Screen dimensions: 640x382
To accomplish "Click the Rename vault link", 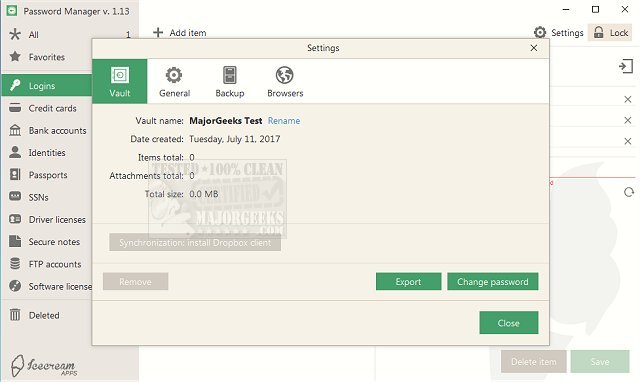I will [x=284, y=121].
